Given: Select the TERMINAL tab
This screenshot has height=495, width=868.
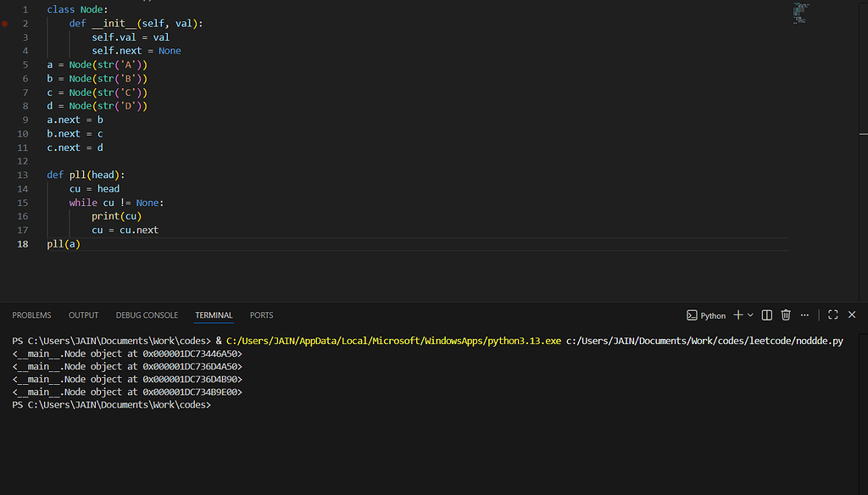Looking at the screenshot, I should tap(214, 315).
